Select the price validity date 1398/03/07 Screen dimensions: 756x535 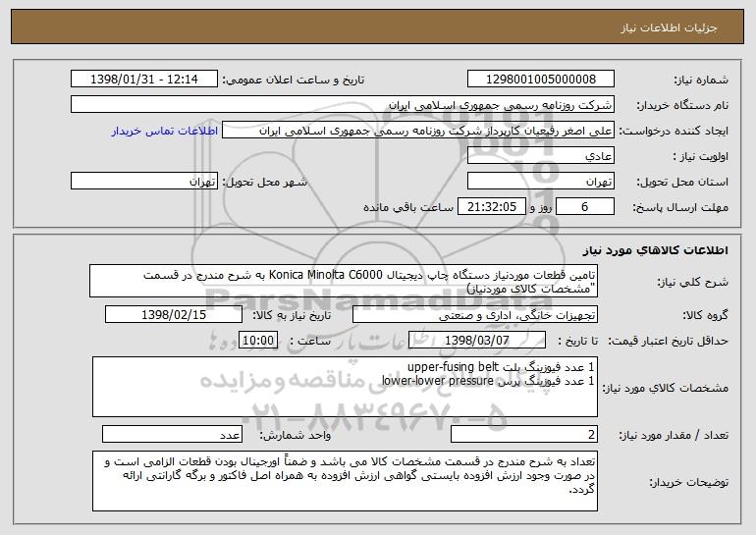pos(477,341)
